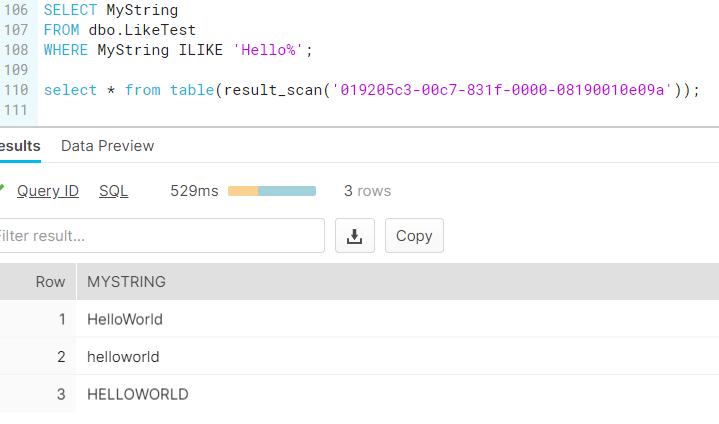Sort by the MYSTRING column header
This screenshot has width=719, height=424.
pyautogui.click(x=126, y=281)
